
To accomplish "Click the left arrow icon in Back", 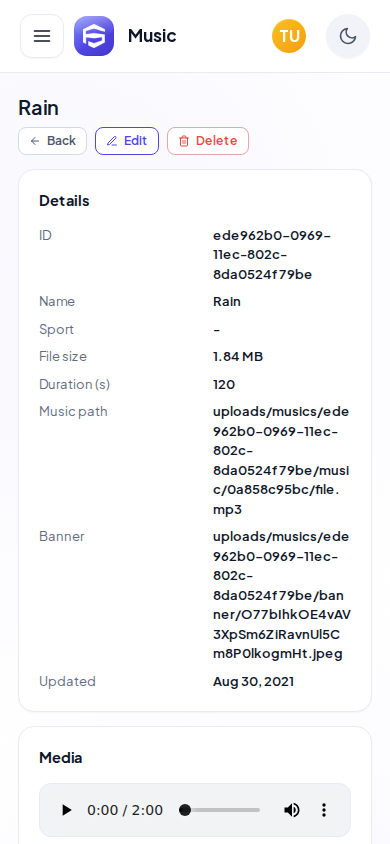I will (35, 141).
